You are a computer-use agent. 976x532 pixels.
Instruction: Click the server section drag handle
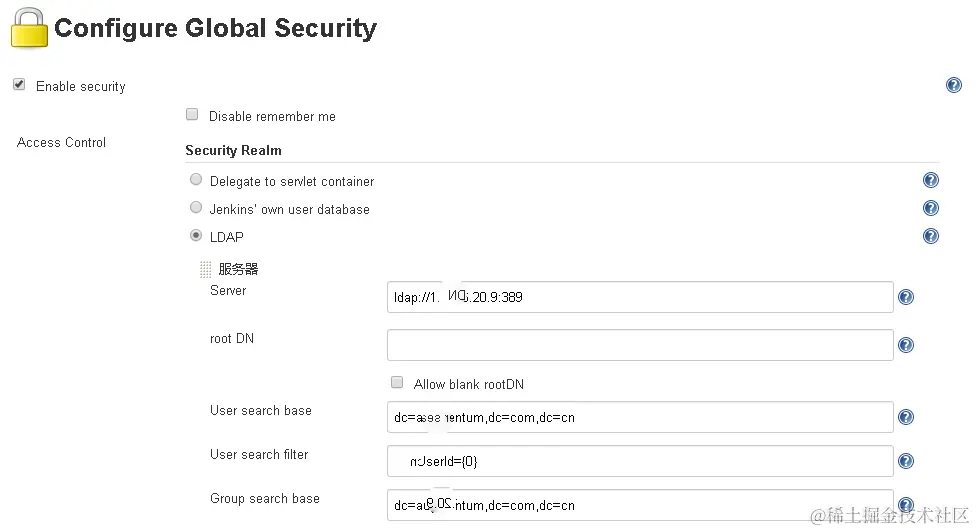click(205, 269)
